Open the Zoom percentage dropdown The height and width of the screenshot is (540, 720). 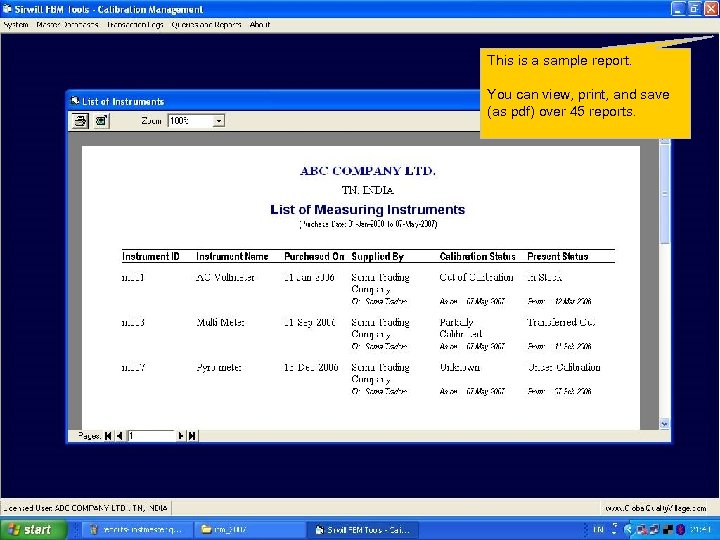(219, 121)
